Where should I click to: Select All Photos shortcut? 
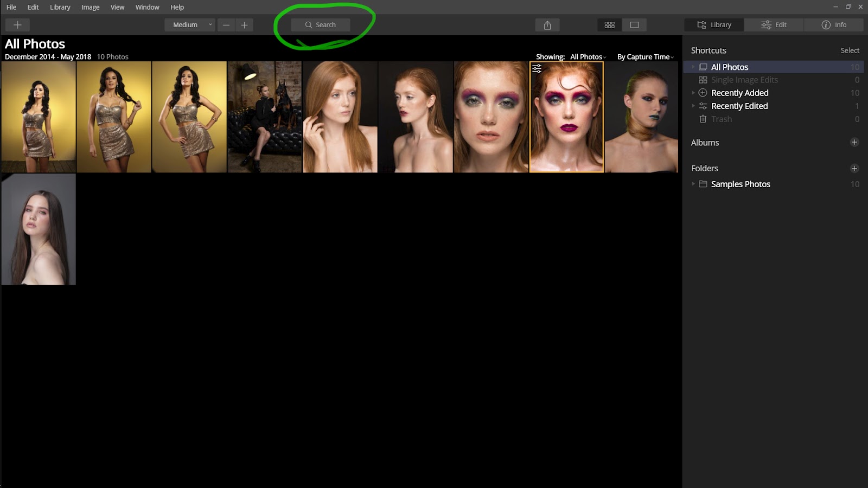(x=774, y=67)
